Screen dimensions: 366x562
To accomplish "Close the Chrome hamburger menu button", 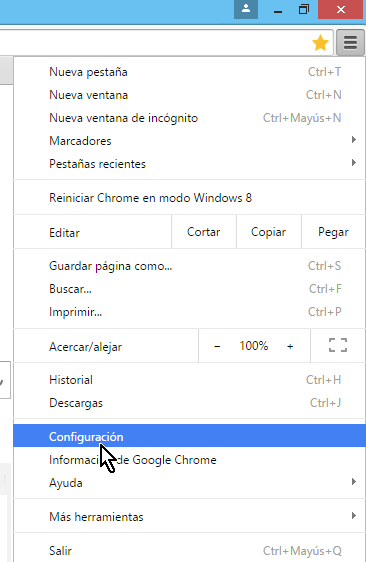I will pyautogui.click(x=350, y=43).
